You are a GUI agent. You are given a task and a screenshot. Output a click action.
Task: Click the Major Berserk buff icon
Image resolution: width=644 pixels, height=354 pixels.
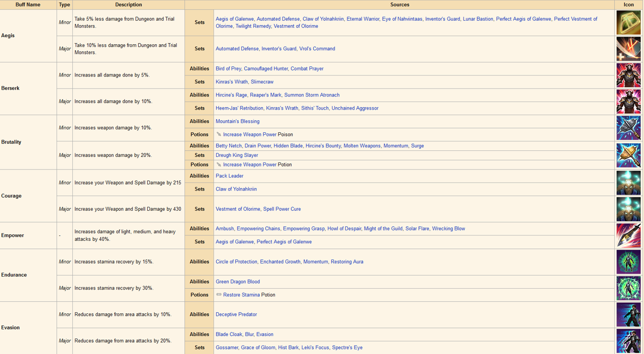[628, 102]
